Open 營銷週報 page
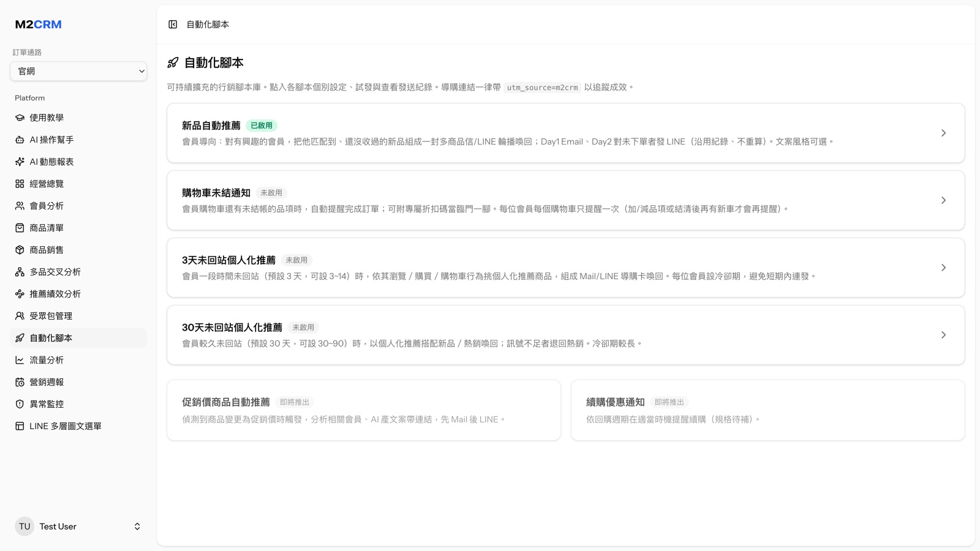 point(78,382)
